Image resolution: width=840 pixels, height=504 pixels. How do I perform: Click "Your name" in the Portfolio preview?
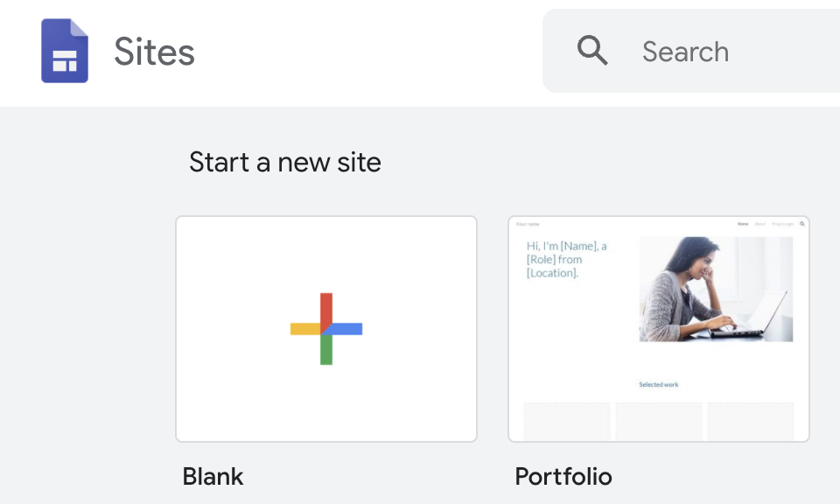click(528, 224)
